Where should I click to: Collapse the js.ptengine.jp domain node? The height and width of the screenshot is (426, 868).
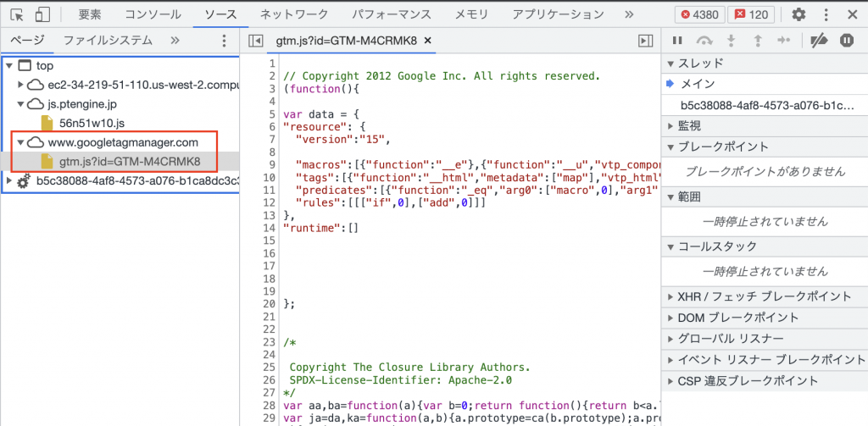pos(21,103)
